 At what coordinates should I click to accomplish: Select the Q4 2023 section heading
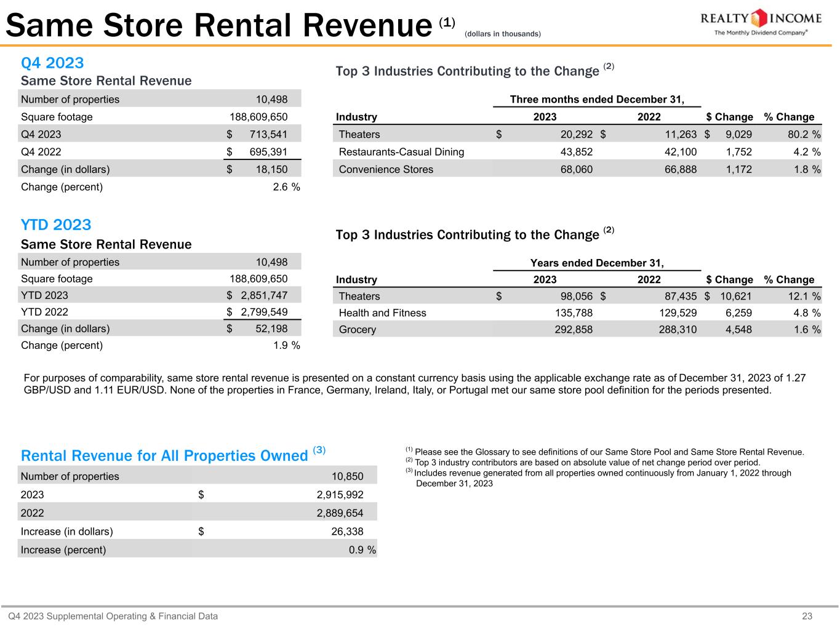[52, 63]
